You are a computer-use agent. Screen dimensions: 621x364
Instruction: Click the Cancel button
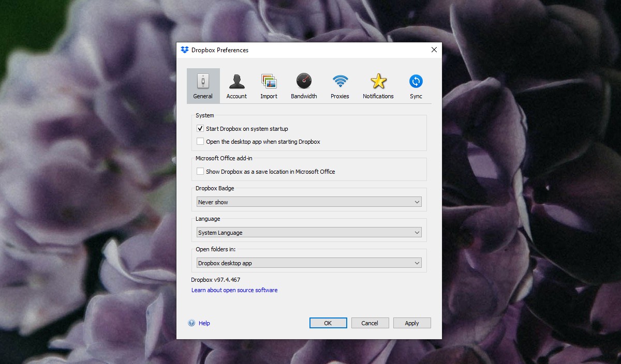click(x=370, y=323)
